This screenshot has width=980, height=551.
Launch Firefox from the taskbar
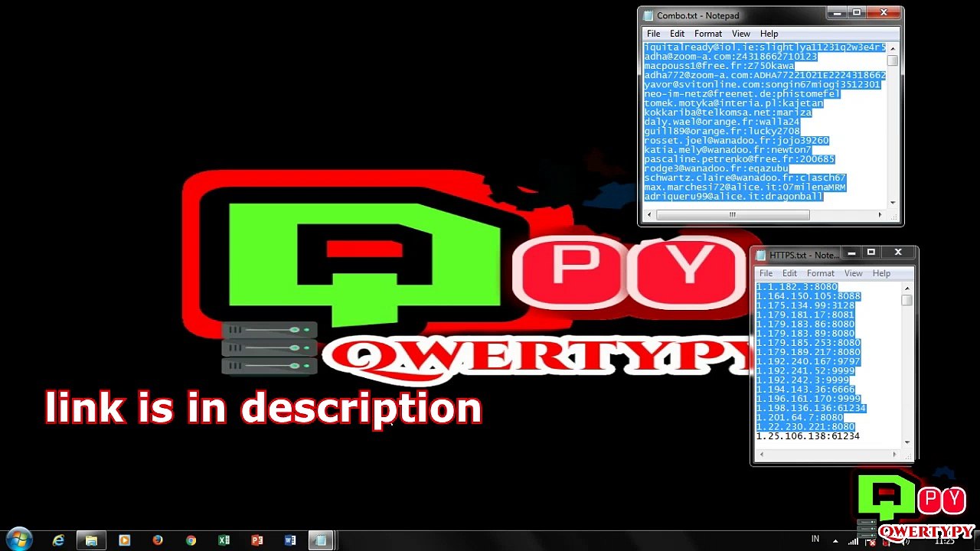pyautogui.click(x=158, y=540)
